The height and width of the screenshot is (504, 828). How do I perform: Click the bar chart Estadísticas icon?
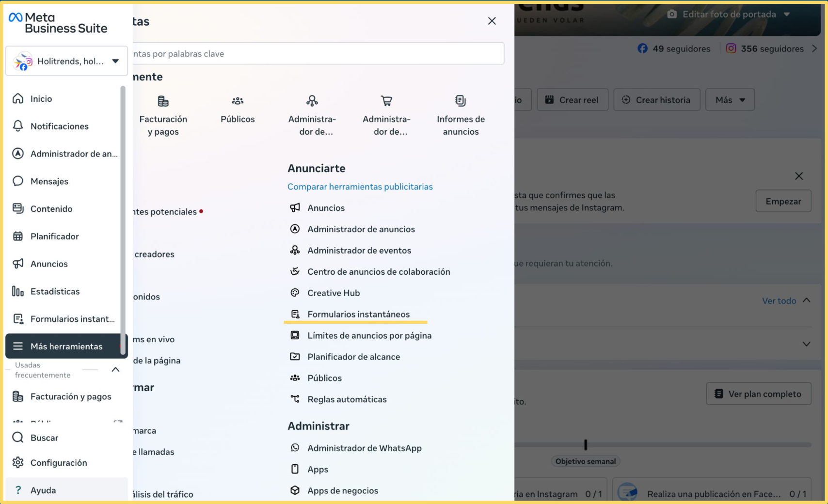point(18,291)
